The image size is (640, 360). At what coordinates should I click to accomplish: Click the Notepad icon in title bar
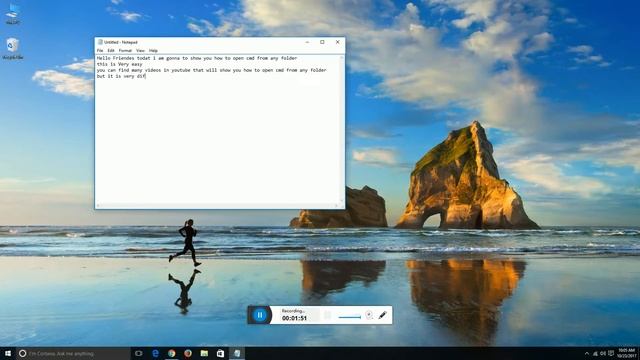click(x=100, y=42)
